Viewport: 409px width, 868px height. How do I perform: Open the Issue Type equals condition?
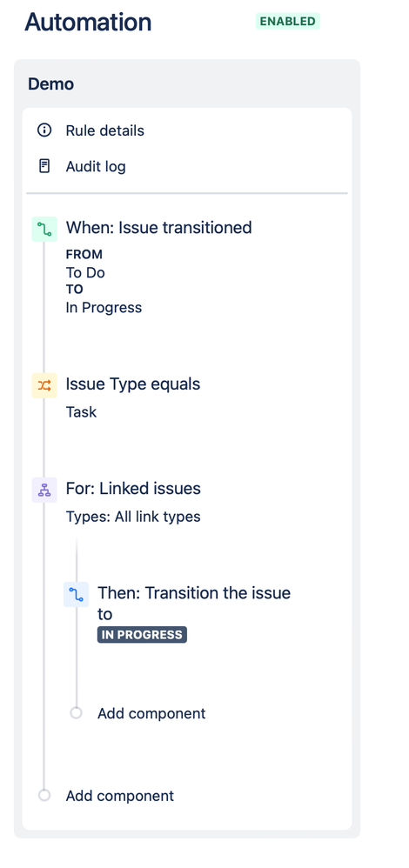click(133, 384)
